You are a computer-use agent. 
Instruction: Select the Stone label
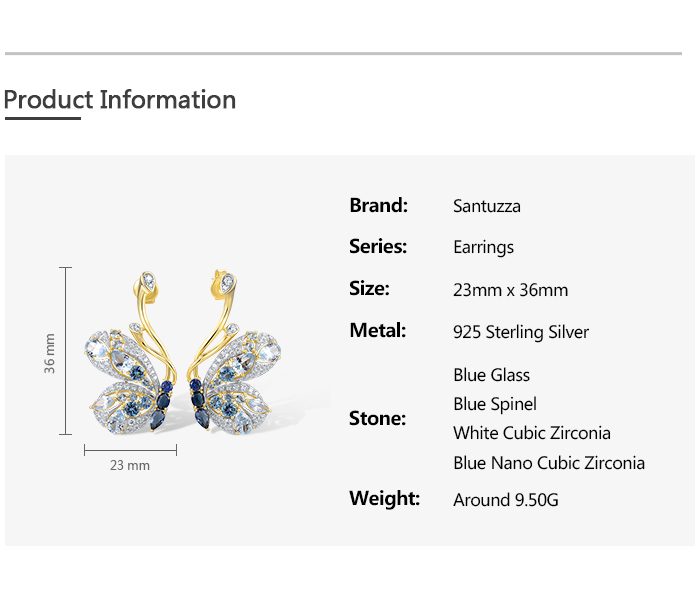377,419
